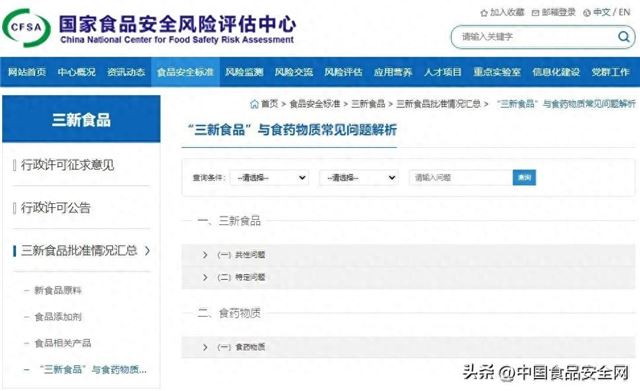Screen dimensions: 640x391
Task: Open 信息化建设 navigation item
Action: [556, 72]
